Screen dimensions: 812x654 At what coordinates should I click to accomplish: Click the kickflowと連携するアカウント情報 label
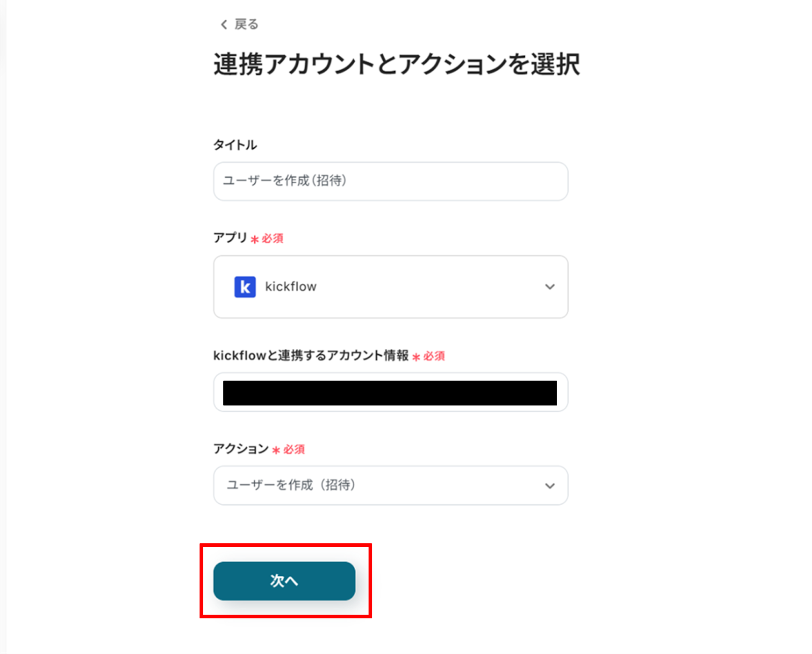point(311,355)
